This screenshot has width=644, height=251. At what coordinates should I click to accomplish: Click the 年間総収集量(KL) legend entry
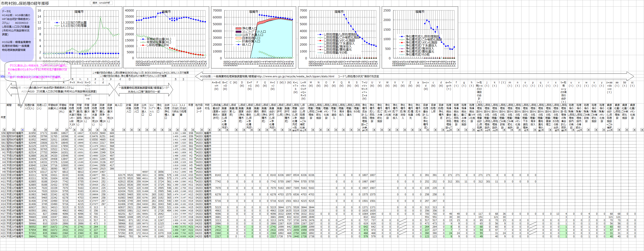click(156, 42)
